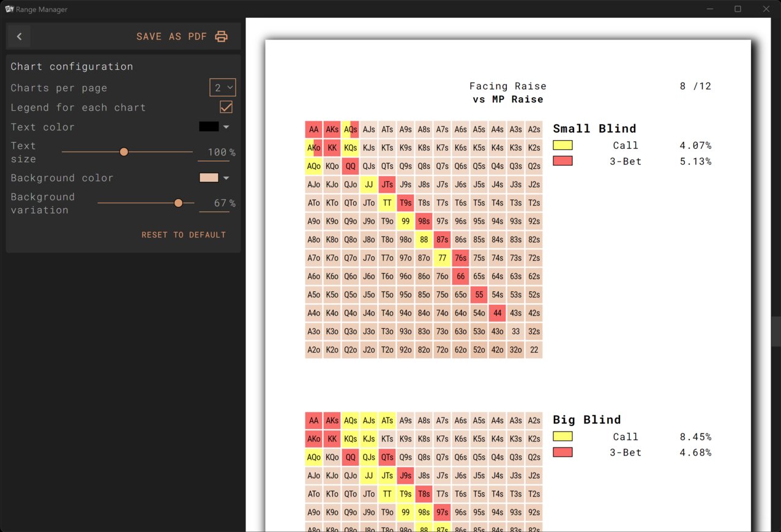Open the Charts per page dropdown
This screenshot has width=781, height=532.
tap(223, 88)
